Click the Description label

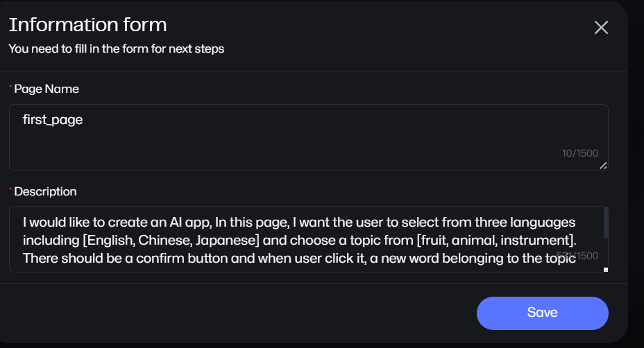45,191
